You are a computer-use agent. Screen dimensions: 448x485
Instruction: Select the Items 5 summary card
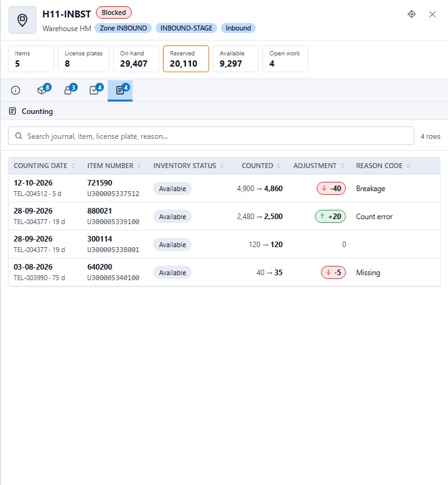[x=31, y=59]
